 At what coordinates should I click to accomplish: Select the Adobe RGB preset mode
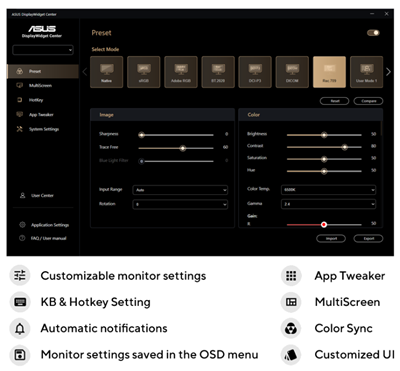click(x=181, y=72)
